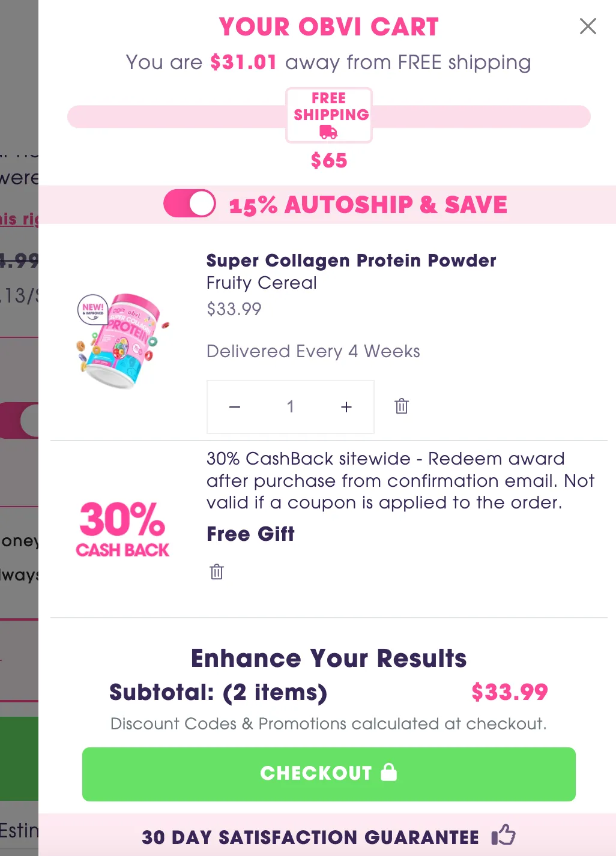Open the Super Collagen Protein Powder product title
Screen dimensions: 616x856
tap(351, 261)
